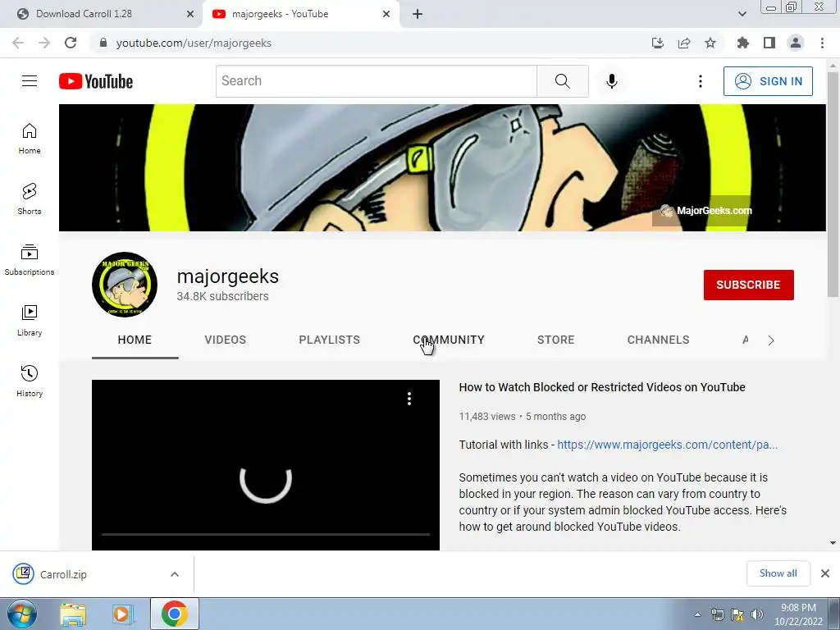Open Subscriptions in the sidebar
Viewport: 840px width, 630px height.
(30, 260)
